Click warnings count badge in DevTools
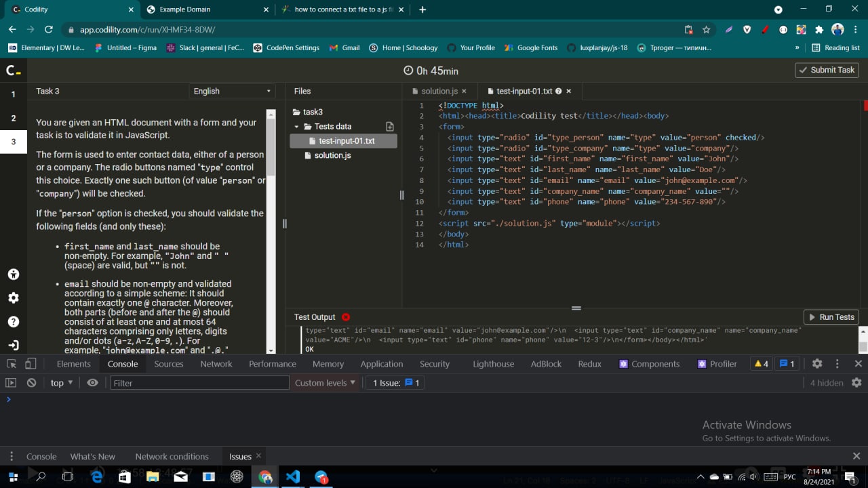 [x=761, y=364]
